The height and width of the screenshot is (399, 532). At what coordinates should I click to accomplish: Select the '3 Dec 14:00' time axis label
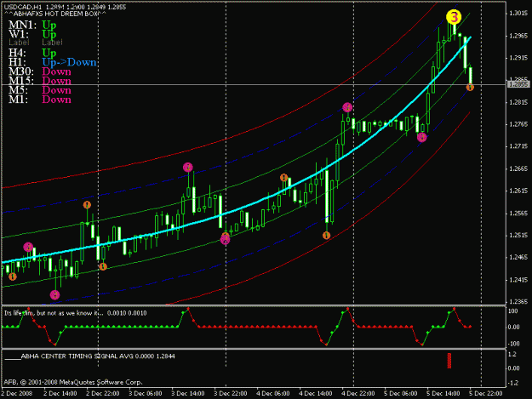click(188, 394)
